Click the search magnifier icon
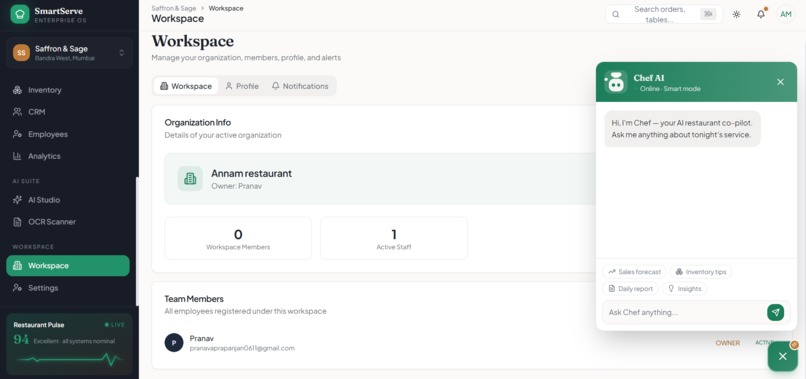This screenshot has width=806, height=379. point(616,14)
